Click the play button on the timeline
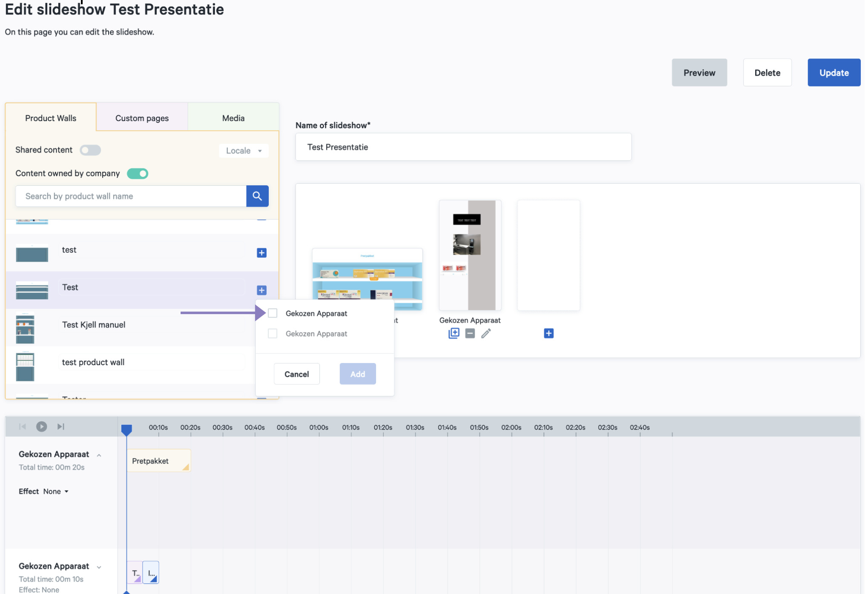Viewport: 868px width, 594px height. coord(42,426)
